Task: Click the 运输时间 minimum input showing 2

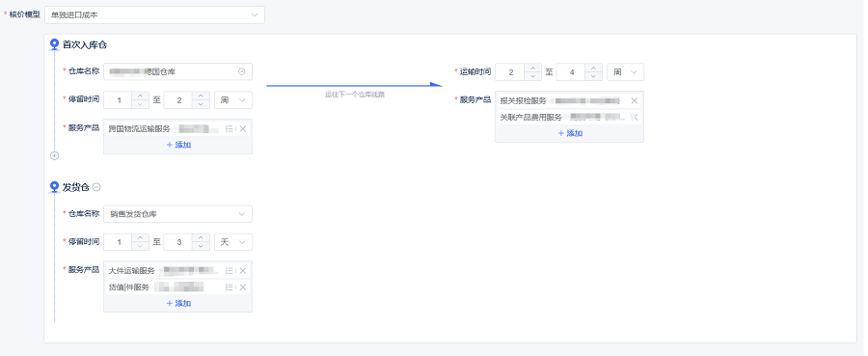Action: coord(510,72)
